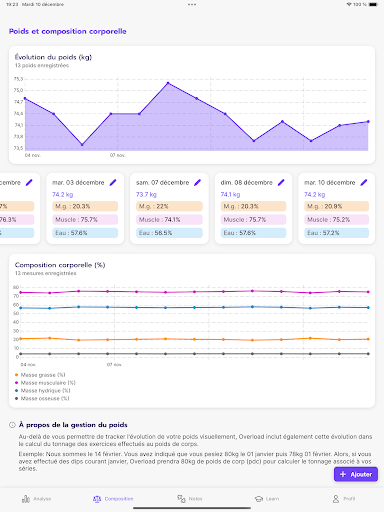The height and width of the screenshot is (512, 384).
Task: Click Muscle : 74.1% on sam. 07 card
Action: coord(169,220)
